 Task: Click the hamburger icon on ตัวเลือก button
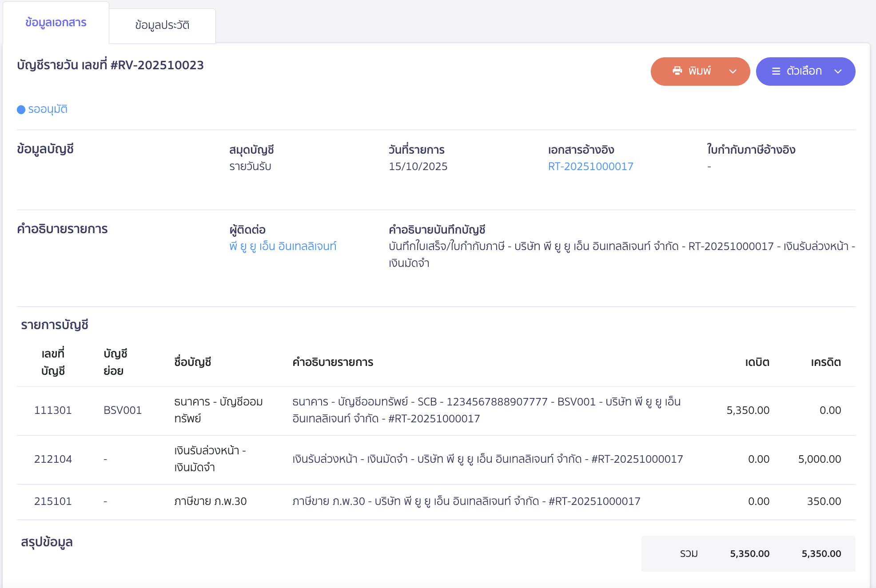(776, 71)
